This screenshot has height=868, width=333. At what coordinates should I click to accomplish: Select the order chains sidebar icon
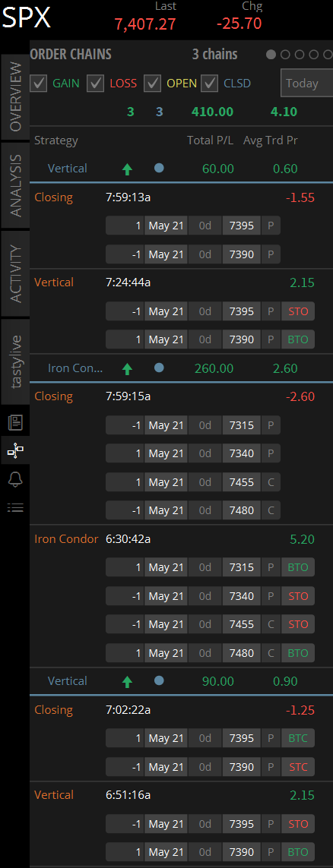point(15,451)
